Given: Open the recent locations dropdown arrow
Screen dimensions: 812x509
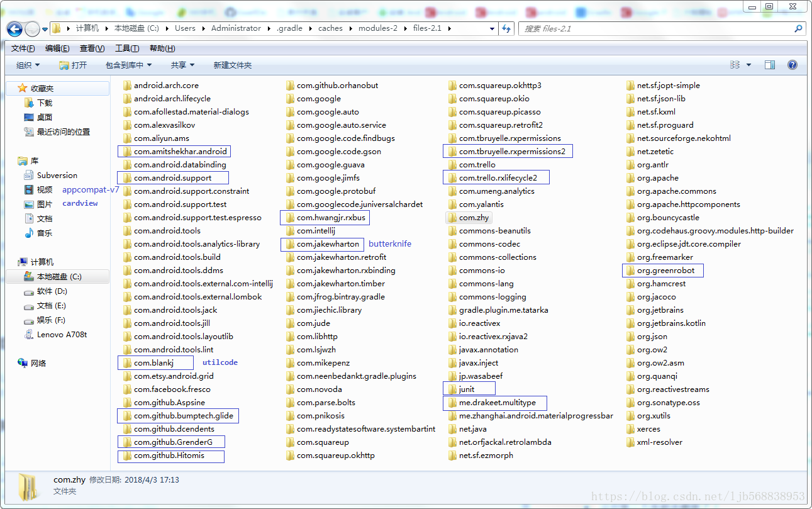Looking at the screenshot, I should 45,29.
